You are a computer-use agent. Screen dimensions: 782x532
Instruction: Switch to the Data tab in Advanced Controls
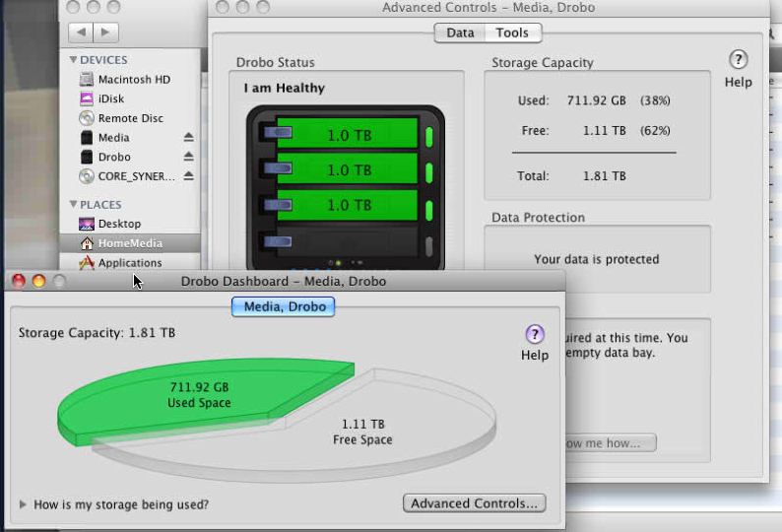pyautogui.click(x=460, y=33)
